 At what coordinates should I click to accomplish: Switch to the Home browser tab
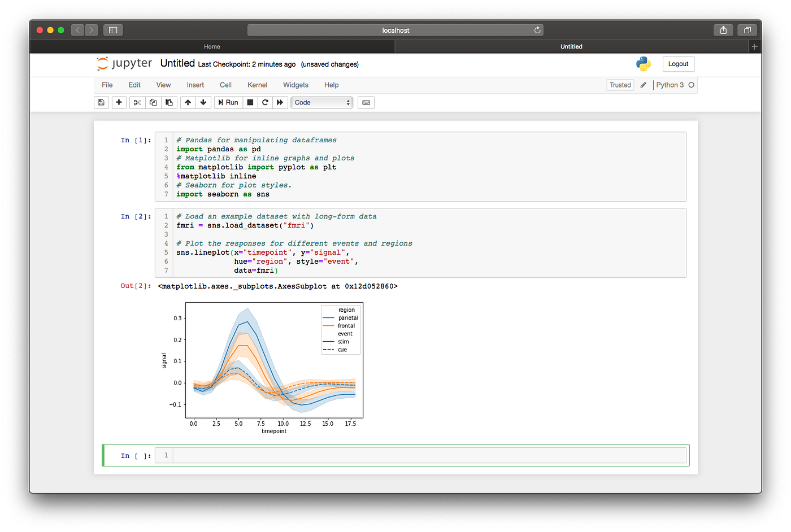[x=212, y=46]
